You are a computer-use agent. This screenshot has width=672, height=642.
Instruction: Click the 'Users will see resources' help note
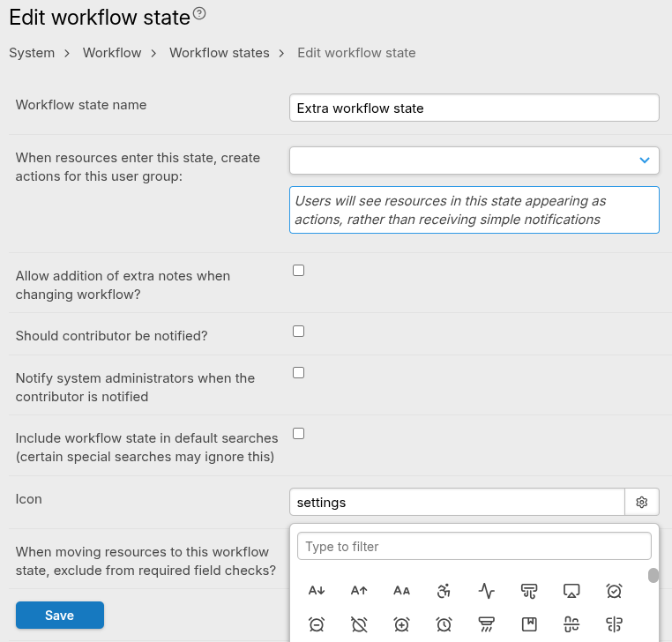474,210
